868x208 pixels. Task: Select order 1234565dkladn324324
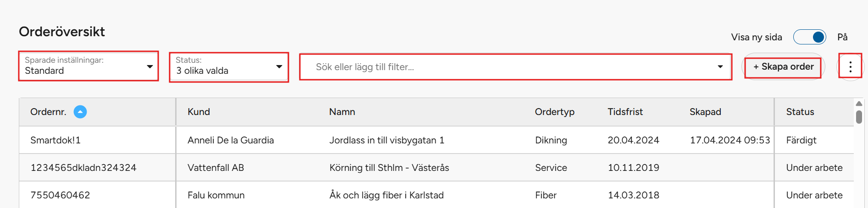pos(83,168)
